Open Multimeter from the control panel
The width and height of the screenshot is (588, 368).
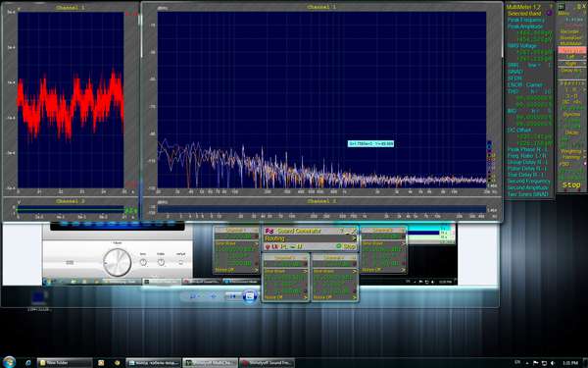[570, 43]
